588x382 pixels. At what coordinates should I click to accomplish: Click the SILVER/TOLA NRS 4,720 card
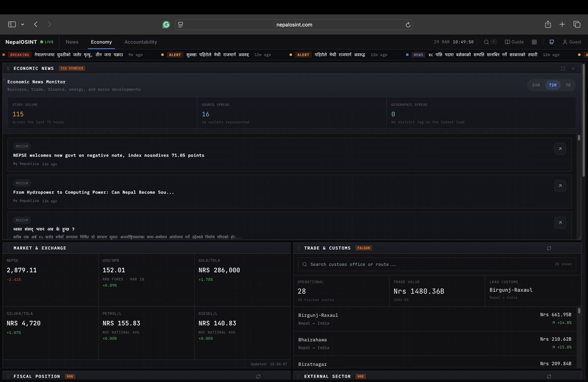click(x=50, y=333)
